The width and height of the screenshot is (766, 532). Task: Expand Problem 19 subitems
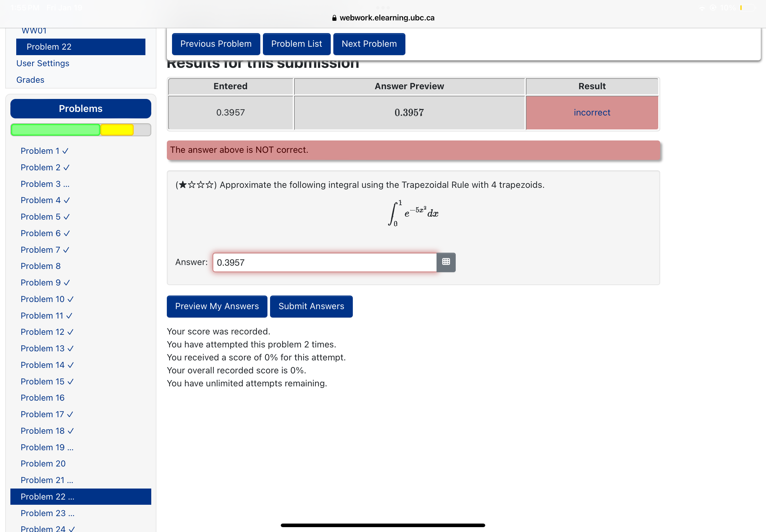(71, 447)
